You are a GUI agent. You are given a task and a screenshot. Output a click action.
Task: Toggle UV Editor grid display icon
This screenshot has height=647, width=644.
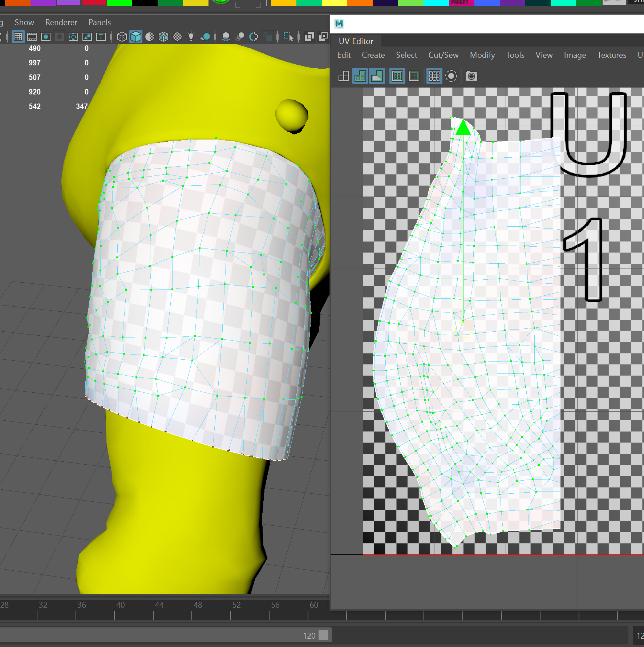coord(434,76)
